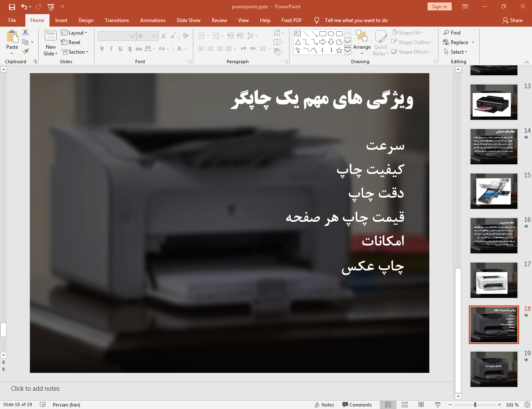The image size is (532, 409).
Task: Switch to the Transitions tab
Action: coord(117,20)
